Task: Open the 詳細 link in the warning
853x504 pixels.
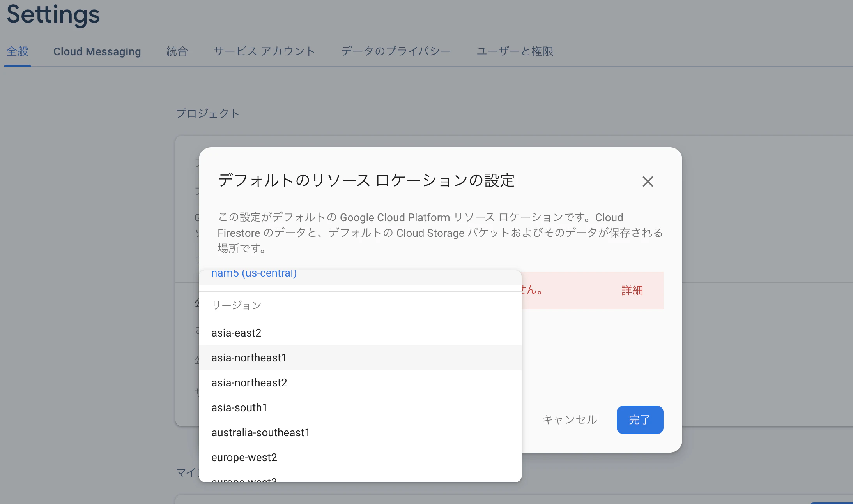Action: pyautogui.click(x=632, y=291)
